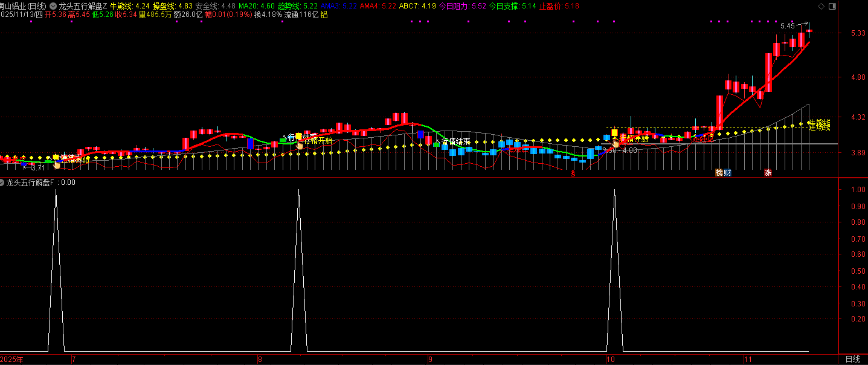The image size is (868, 365).
Task: Click the month 11 marker on time axis
Action: [x=748, y=360]
